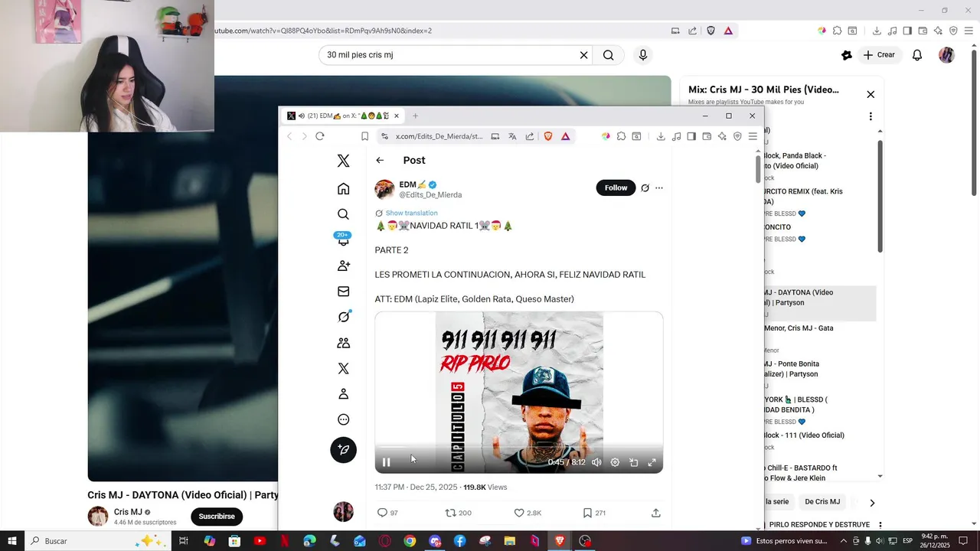The image size is (980, 551).
Task: Open the post's three-dot More menu
Action: coord(658,187)
